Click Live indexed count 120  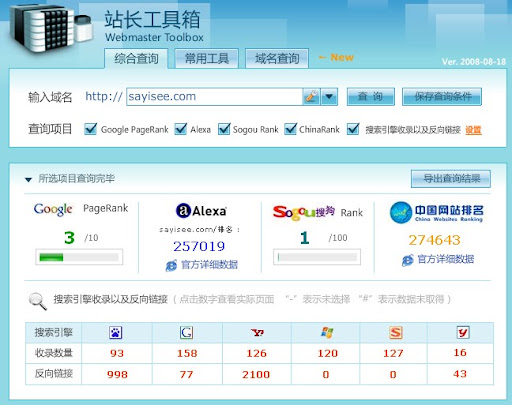point(327,353)
